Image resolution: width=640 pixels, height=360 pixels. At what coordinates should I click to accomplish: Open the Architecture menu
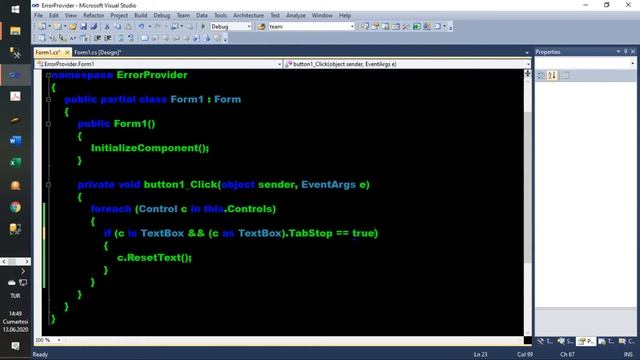pyautogui.click(x=248, y=16)
